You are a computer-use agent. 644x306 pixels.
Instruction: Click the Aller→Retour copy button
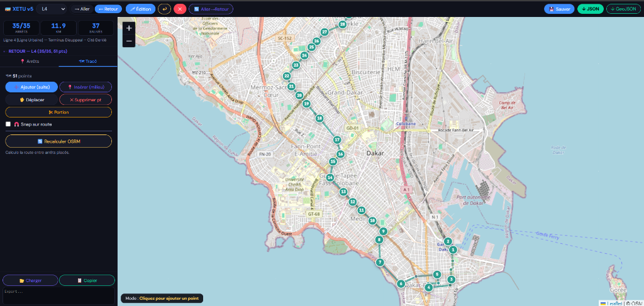pos(211,9)
